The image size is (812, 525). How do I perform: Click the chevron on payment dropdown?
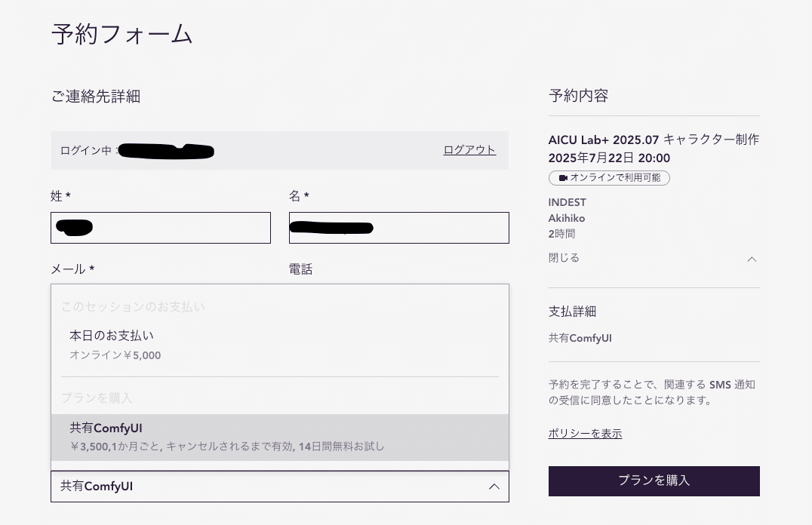click(x=494, y=487)
